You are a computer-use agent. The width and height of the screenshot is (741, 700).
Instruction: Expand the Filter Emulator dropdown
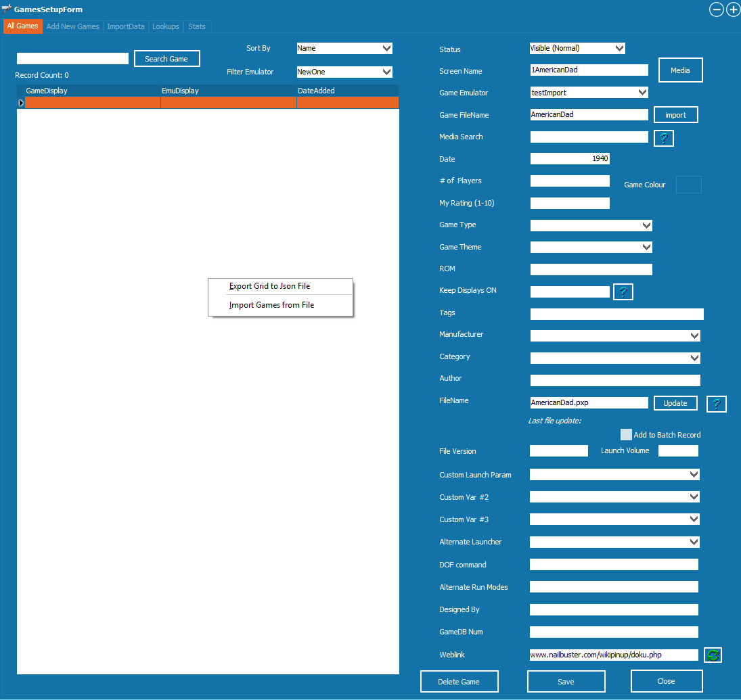point(344,72)
